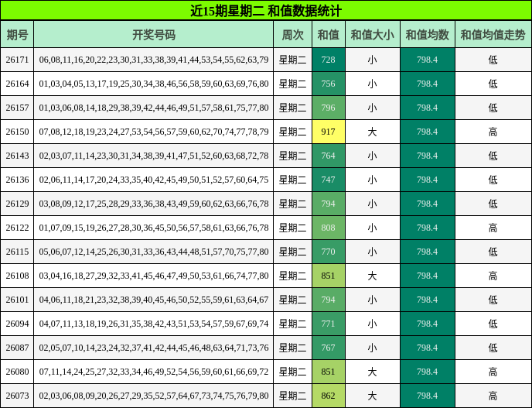Click the 周次 column header
Screen dimensions: 532x408
tap(292, 35)
